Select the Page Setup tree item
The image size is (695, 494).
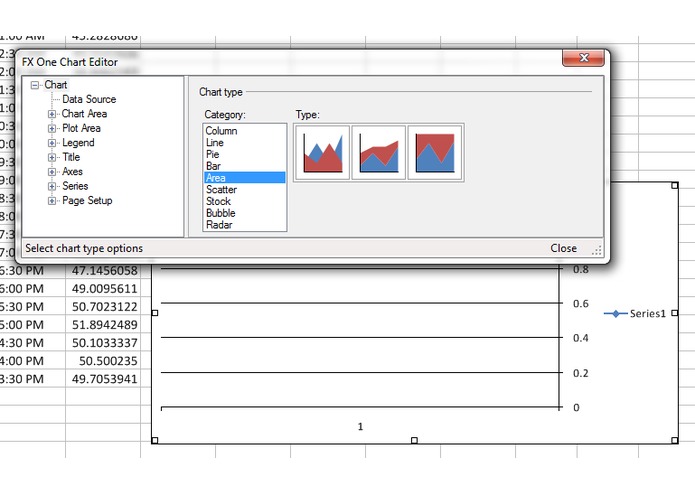87,200
